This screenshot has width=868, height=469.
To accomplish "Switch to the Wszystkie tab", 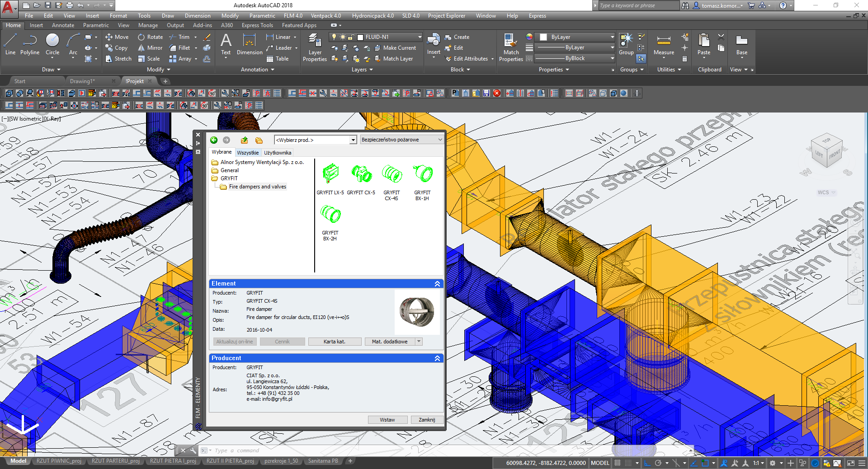I will coord(248,153).
